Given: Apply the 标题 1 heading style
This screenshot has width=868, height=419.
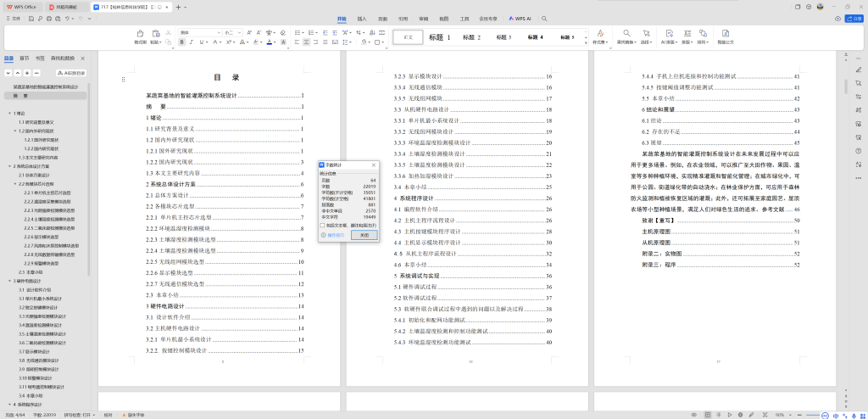Looking at the screenshot, I should pyautogui.click(x=439, y=37).
